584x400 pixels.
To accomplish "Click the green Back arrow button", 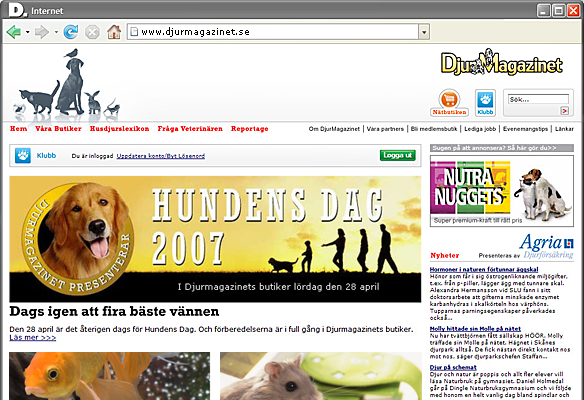I will [x=14, y=32].
